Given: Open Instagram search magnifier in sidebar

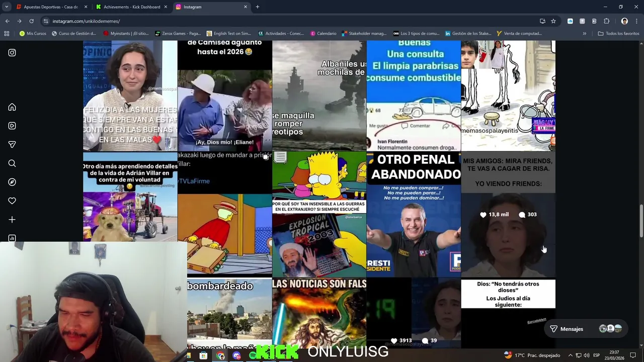Looking at the screenshot, I should click(12, 163).
